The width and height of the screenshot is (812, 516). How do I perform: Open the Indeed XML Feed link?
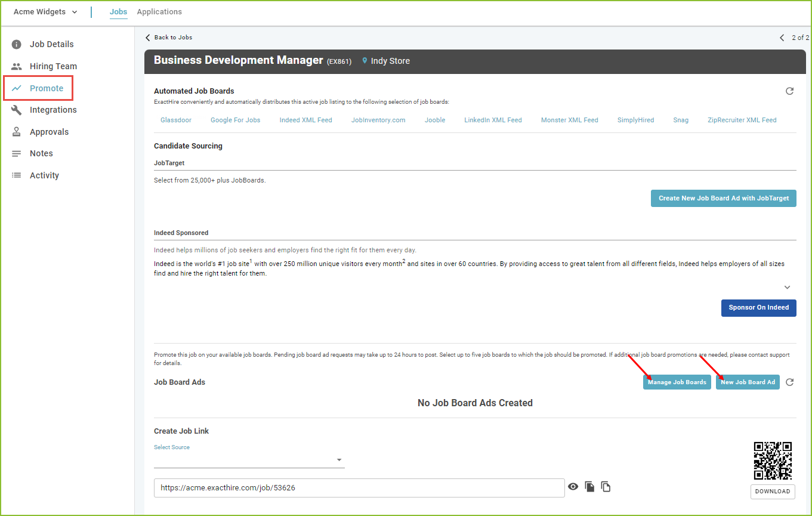tap(306, 120)
